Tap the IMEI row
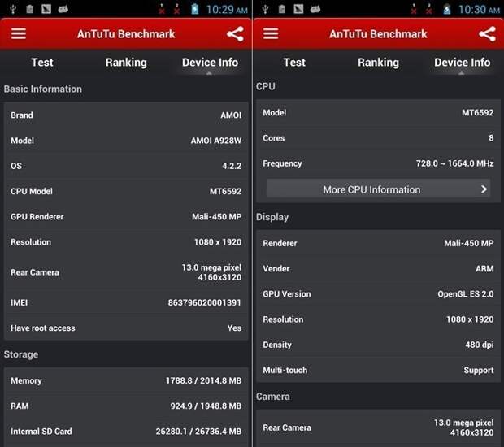 [x=126, y=302]
